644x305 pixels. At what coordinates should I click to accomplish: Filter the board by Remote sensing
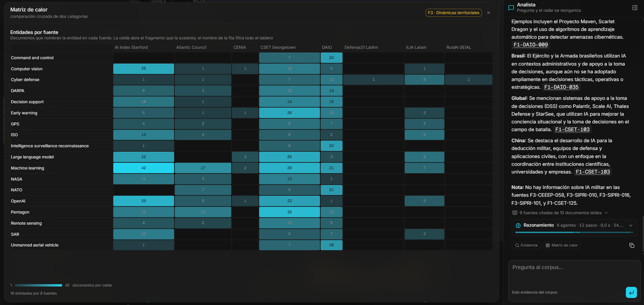tap(26, 223)
